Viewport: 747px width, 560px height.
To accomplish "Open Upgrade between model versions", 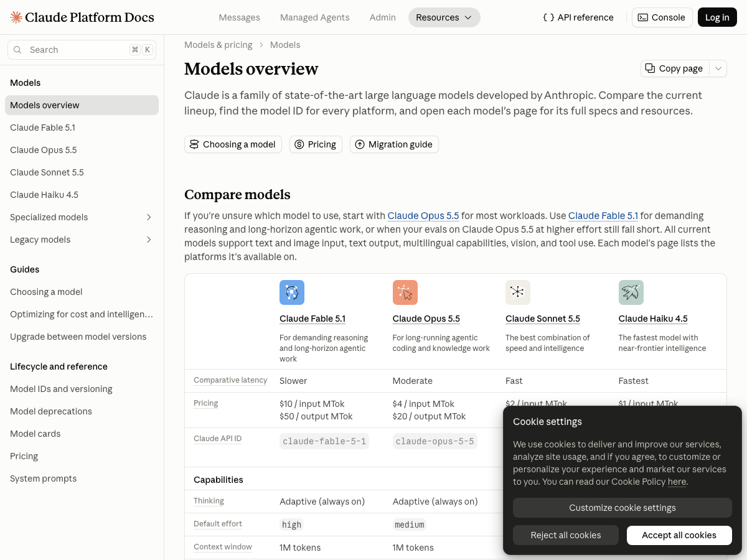I will coord(82,337).
